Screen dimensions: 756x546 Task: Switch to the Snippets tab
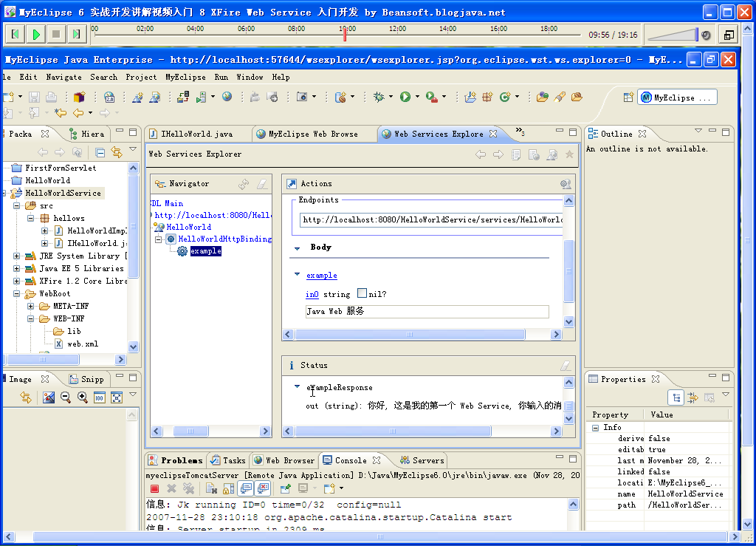coord(87,380)
